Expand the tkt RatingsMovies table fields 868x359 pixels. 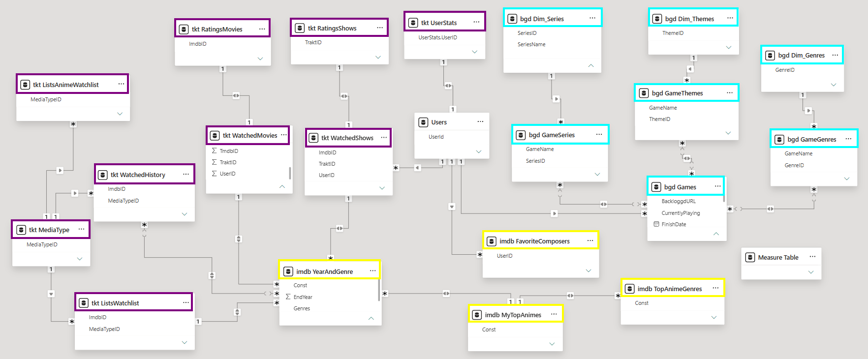click(260, 58)
